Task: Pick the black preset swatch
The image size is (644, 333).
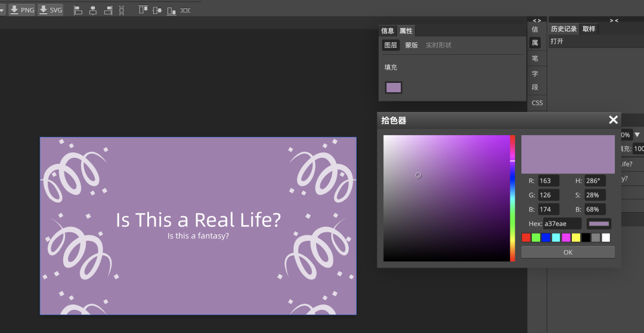Action: (586, 238)
